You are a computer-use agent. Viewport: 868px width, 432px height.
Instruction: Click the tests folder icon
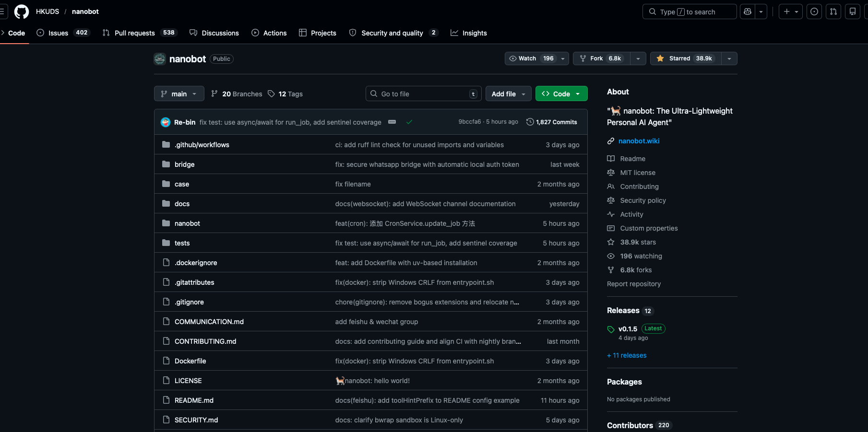point(166,243)
